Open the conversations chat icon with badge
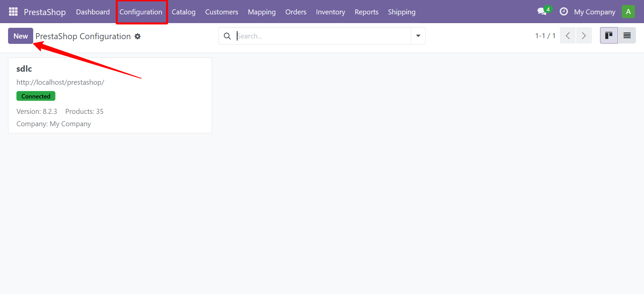The height and width of the screenshot is (294, 644). point(544,11)
